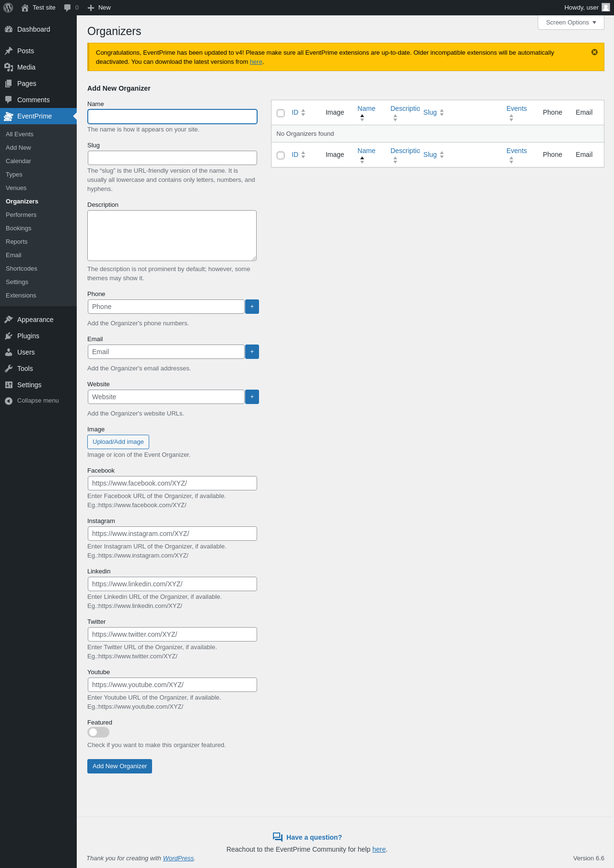Open Bookings submenu item
The width and height of the screenshot is (614, 868).
click(19, 228)
